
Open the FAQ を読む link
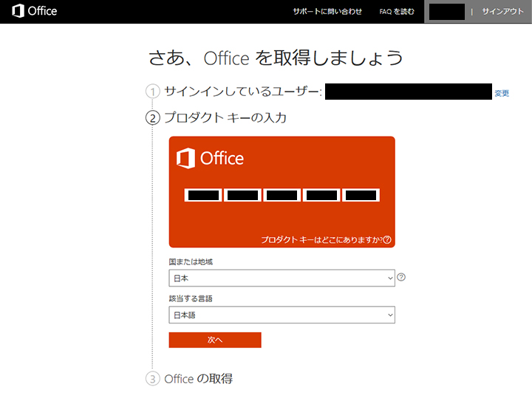point(397,12)
